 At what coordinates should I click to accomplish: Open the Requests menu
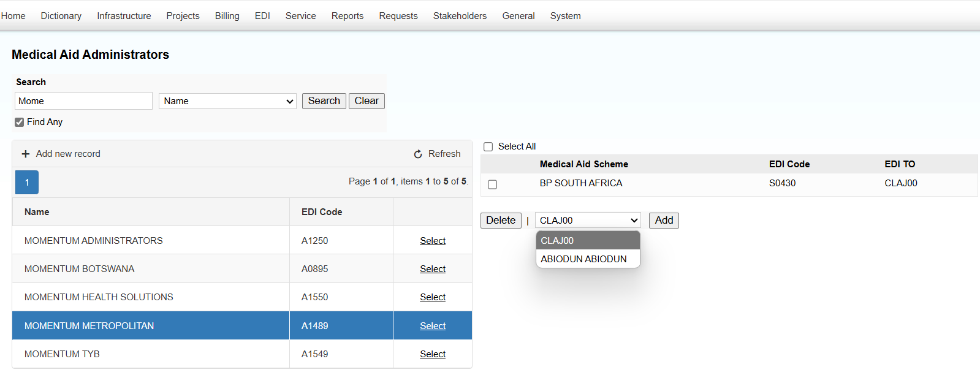pos(398,16)
